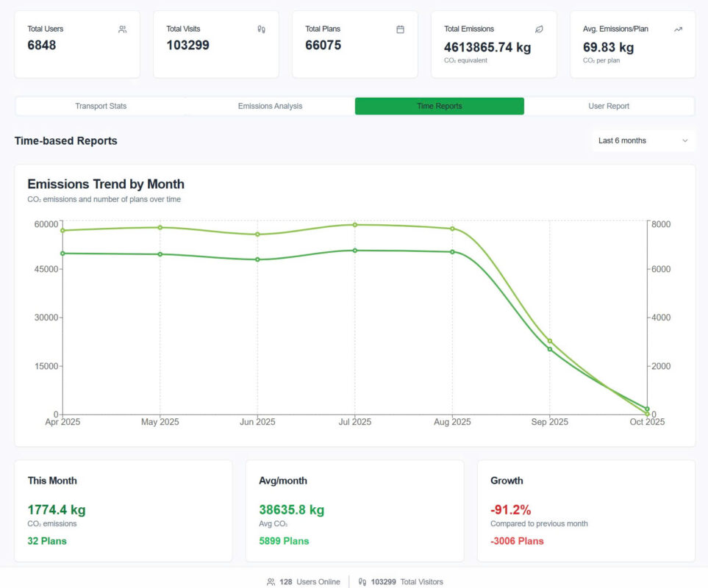
Task: Click the -91.2% Growth value
Action: point(510,509)
